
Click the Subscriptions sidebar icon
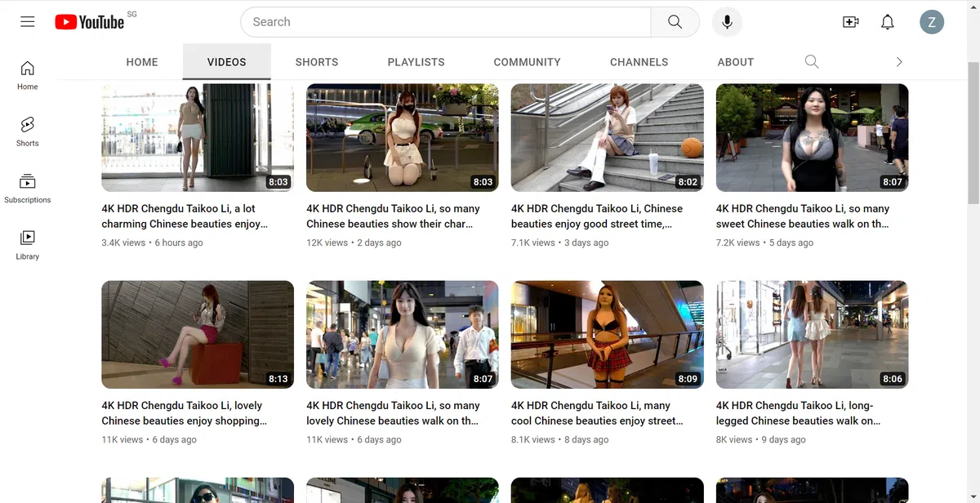(x=27, y=186)
